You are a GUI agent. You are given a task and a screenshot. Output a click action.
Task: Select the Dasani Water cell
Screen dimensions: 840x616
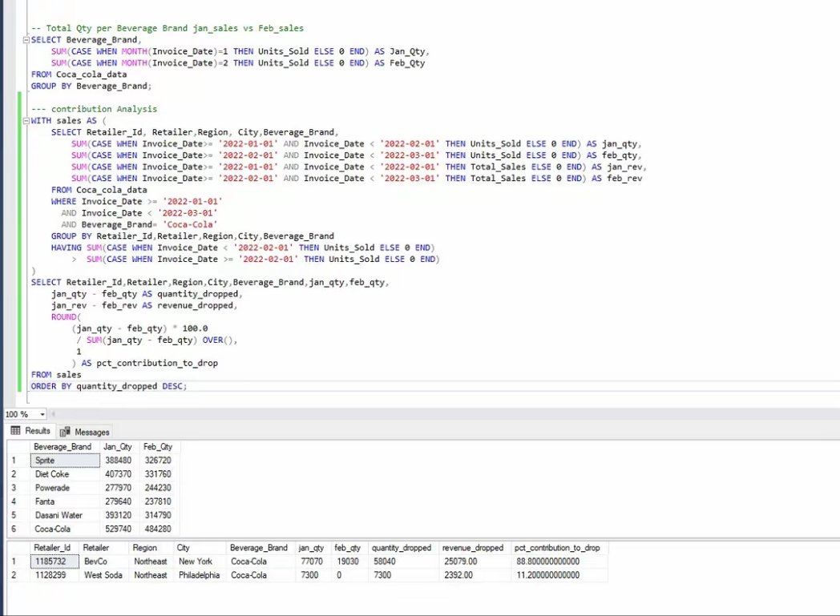[65, 515]
